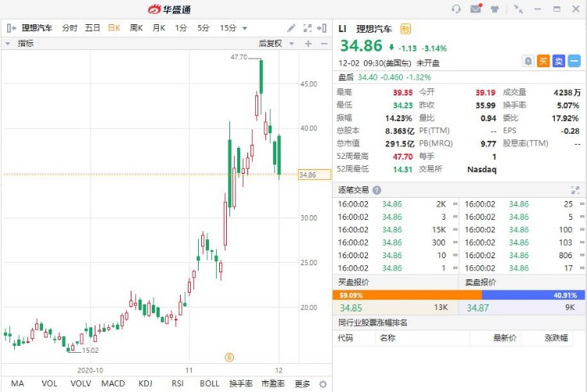Set a price alert with the bell icon
The height and width of the screenshot is (392, 587).
(528, 61)
